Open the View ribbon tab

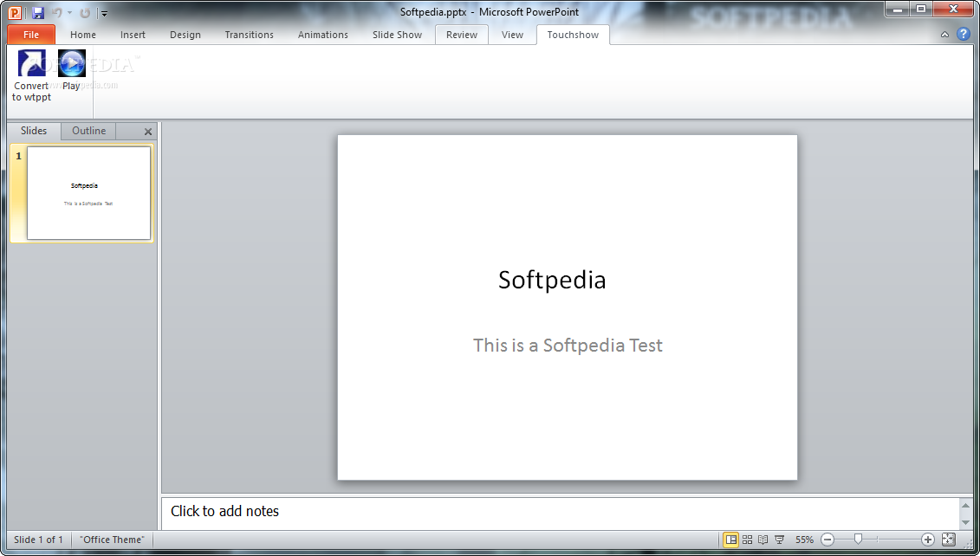click(512, 35)
